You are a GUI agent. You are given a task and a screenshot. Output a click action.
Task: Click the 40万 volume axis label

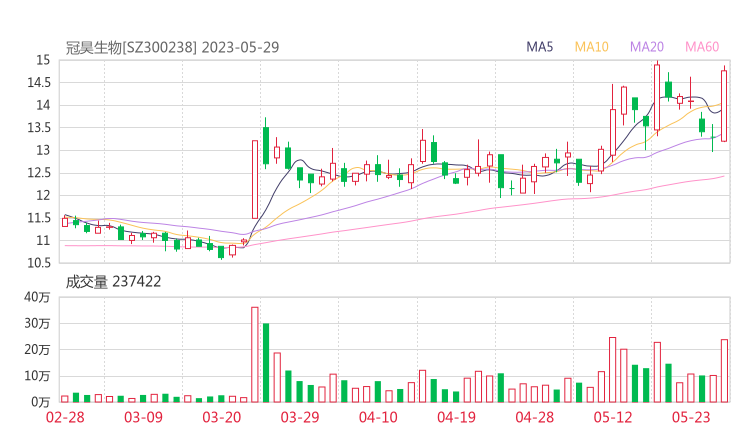point(37,297)
